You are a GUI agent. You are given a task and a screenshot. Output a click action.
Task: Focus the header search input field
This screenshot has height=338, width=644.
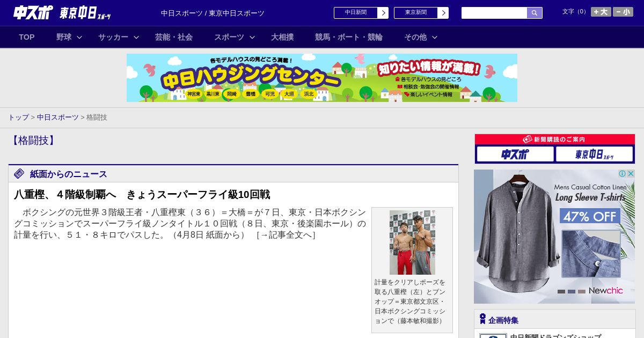point(494,13)
